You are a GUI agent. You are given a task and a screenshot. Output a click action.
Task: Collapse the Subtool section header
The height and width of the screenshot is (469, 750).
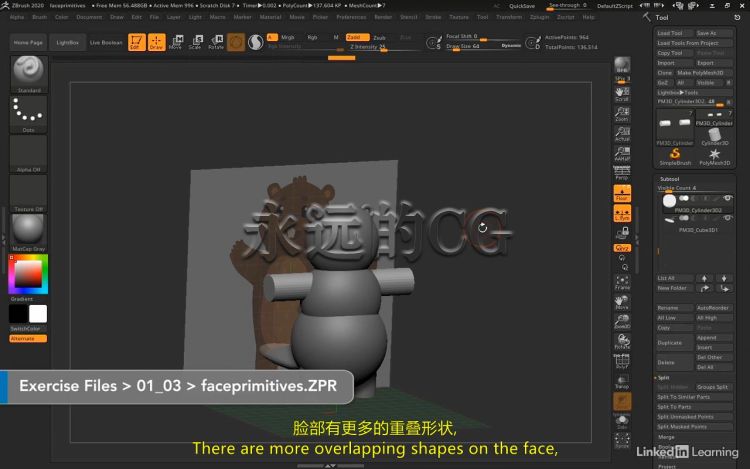670,179
